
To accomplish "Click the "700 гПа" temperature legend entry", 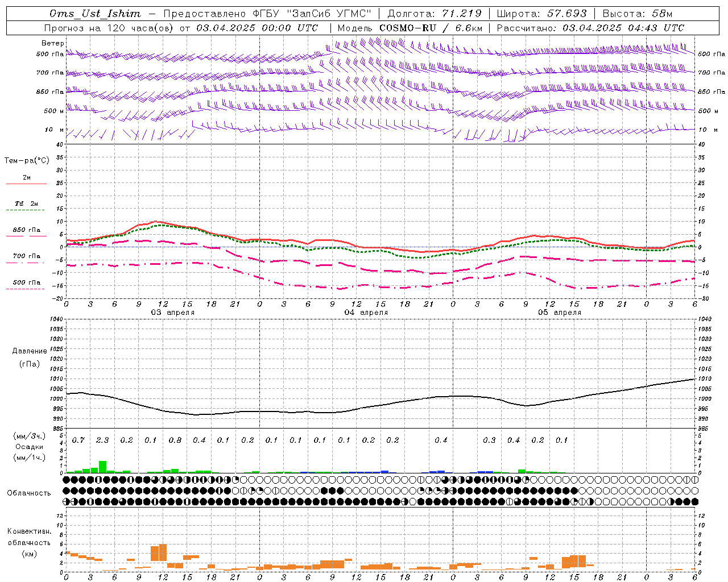I will click(26, 256).
